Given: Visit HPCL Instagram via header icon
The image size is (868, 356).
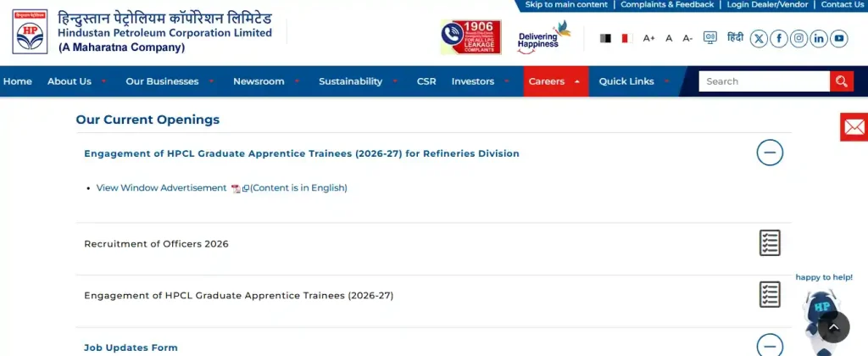Looking at the screenshot, I should pyautogui.click(x=798, y=38).
